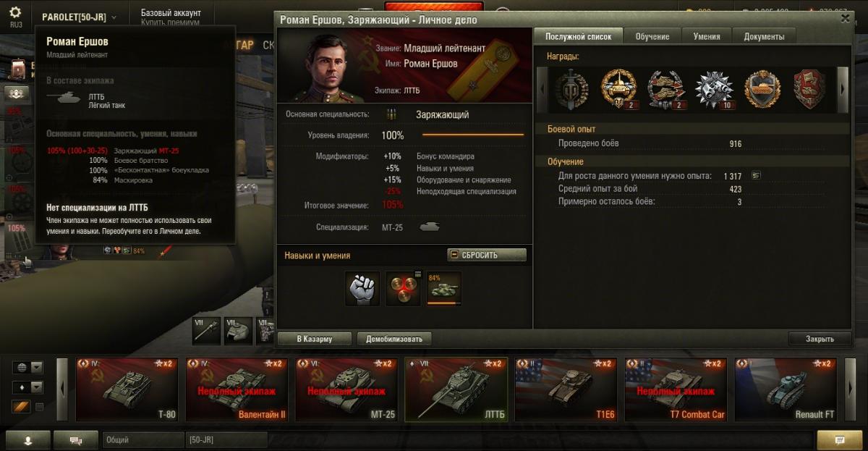Image resolution: width=868 pixels, height=451 pixels.
Task: Open the nation filter globe dropdown
Action: (28, 367)
